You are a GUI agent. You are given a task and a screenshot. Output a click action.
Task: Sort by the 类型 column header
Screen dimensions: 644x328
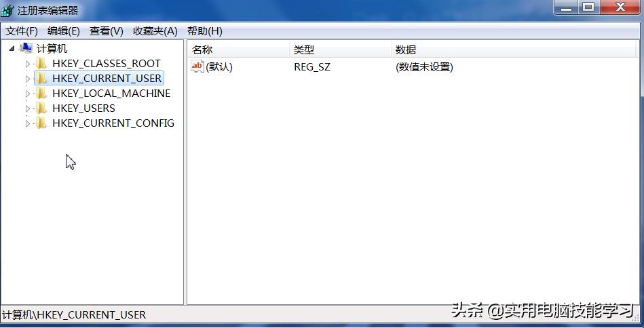click(340, 50)
